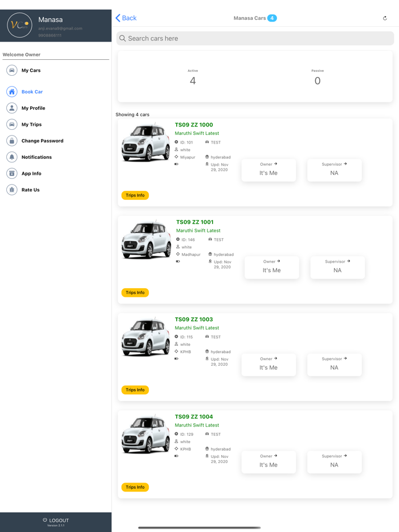
Task: Click the Change Password lock icon
Action: [13, 141]
